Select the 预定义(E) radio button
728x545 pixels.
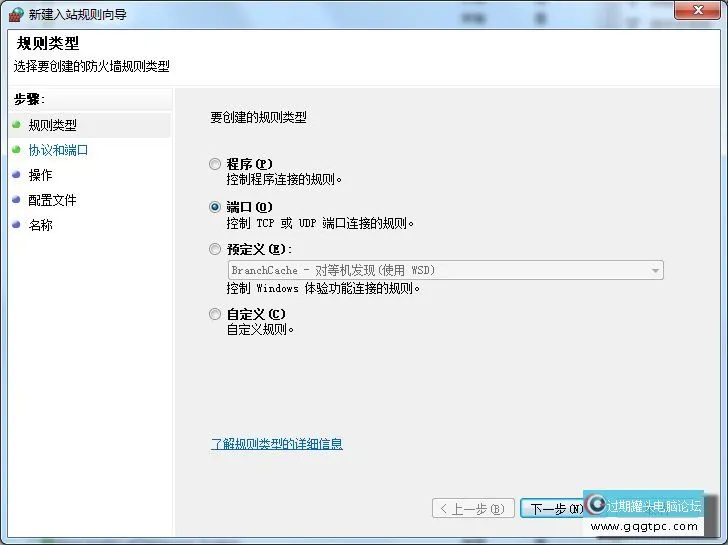(214, 249)
